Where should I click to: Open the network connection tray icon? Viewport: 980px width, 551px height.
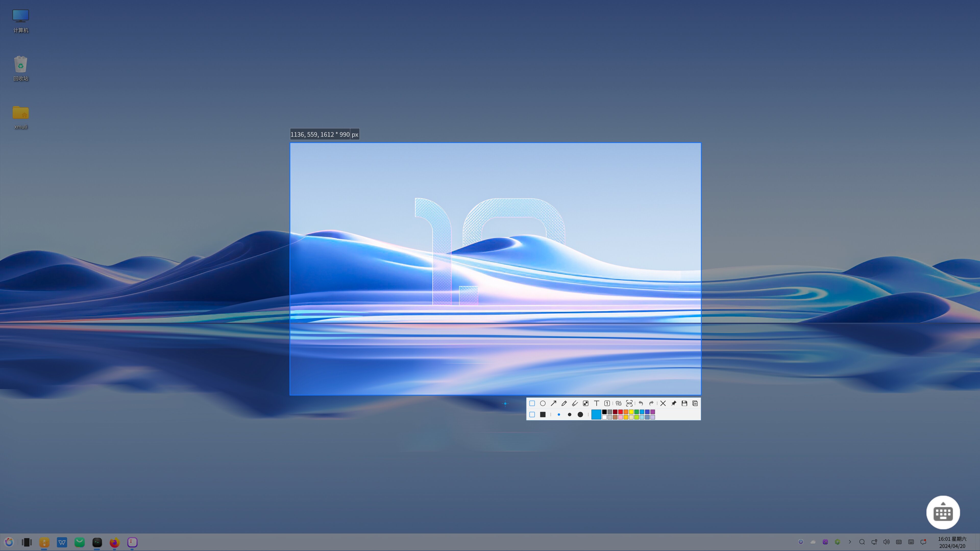(x=874, y=542)
